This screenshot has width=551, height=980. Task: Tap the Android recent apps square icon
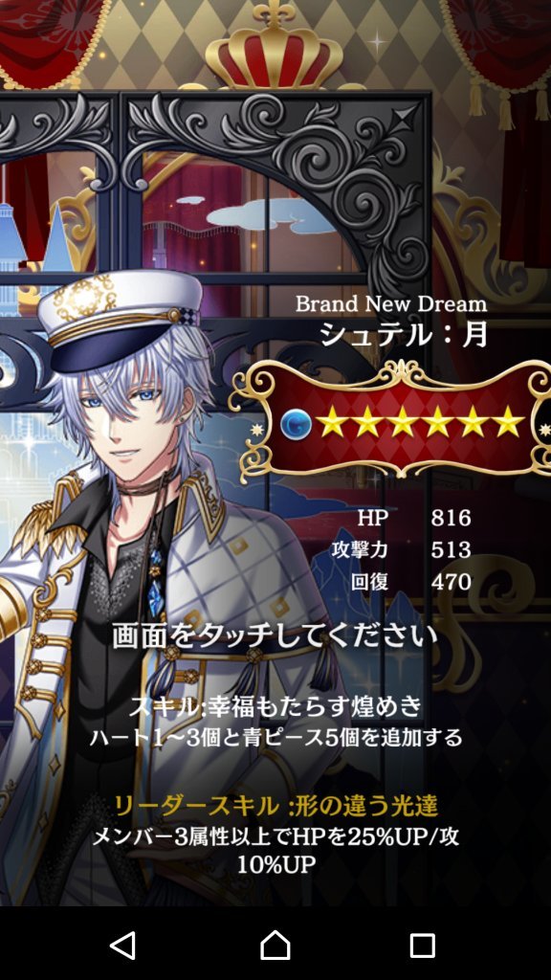[x=422, y=946]
